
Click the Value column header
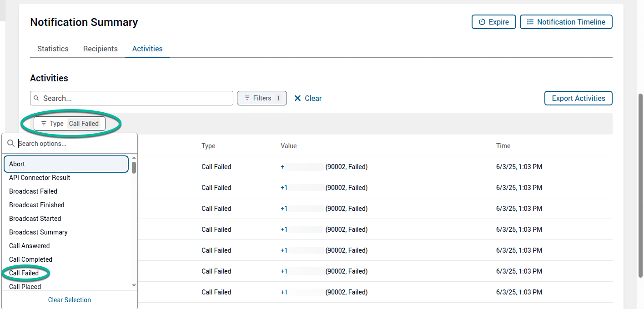point(288,146)
